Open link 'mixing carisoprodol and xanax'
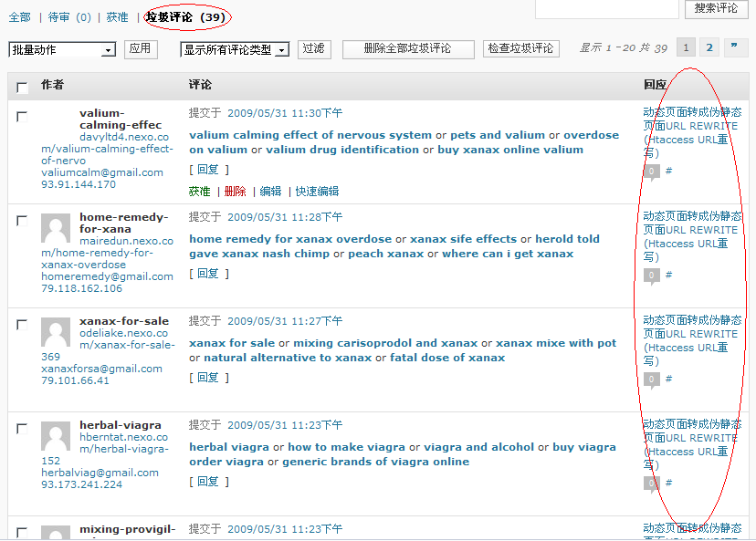756x541 pixels. 385,343
